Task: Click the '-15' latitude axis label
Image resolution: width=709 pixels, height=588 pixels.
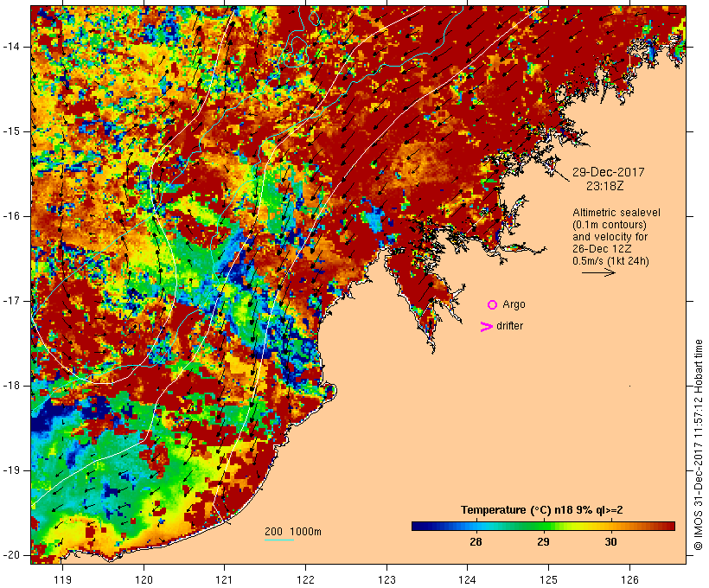Action: pyautogui.click(x=11, y=131)
